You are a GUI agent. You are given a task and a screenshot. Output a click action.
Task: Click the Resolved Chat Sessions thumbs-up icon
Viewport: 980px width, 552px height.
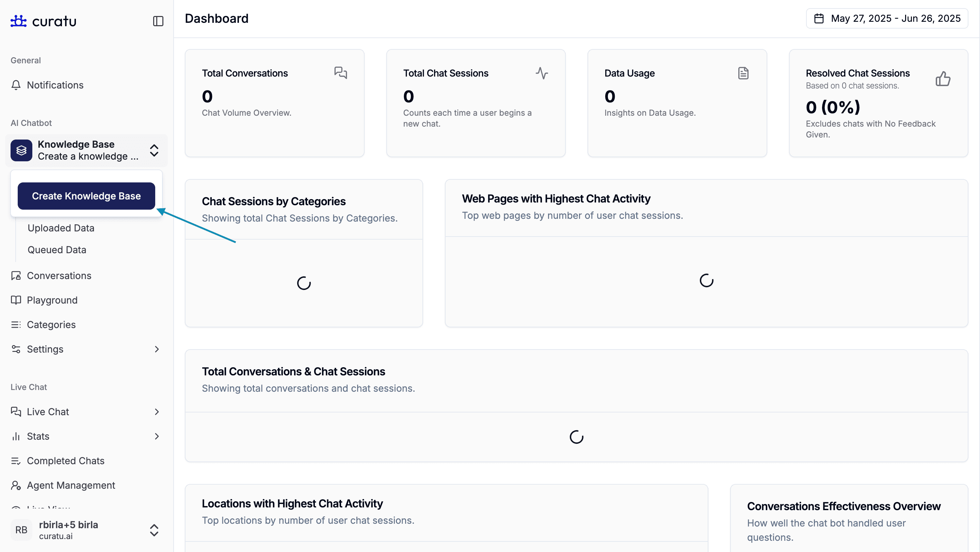tap(943, 79)
